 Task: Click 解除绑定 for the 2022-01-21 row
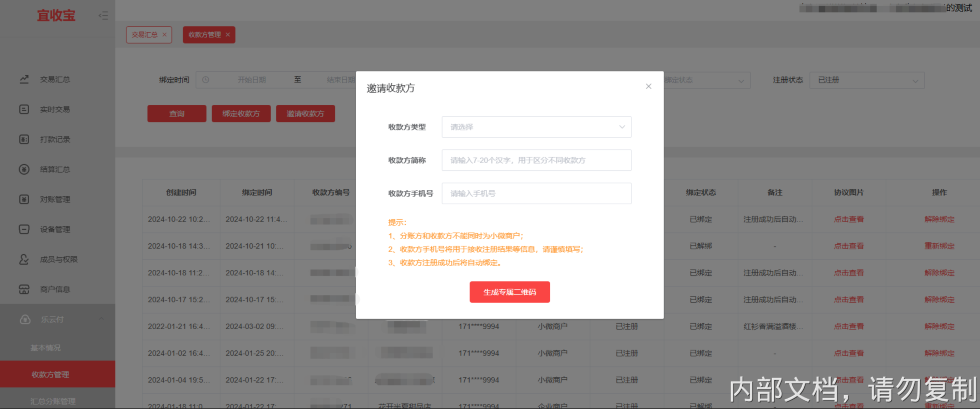coord(939,326)
